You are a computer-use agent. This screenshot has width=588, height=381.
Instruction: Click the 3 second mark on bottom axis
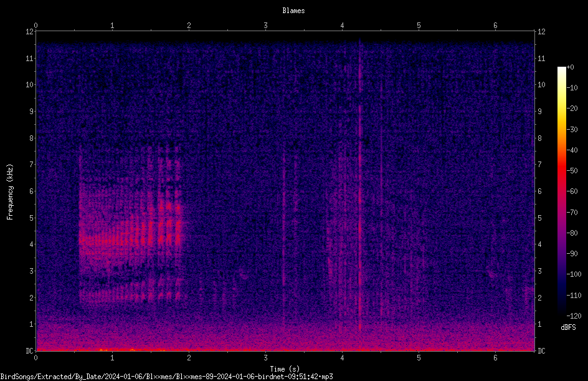tap(265, 358)
